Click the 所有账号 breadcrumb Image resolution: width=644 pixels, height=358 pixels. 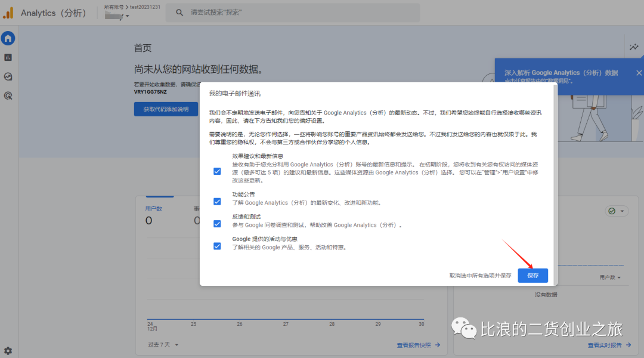114,7
